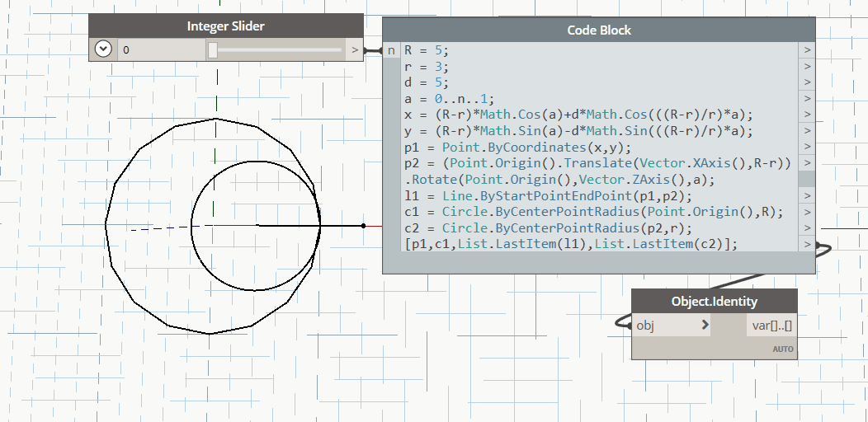Click output port for p1 Point.ByCoordinates line

click(x=807, y=148)
